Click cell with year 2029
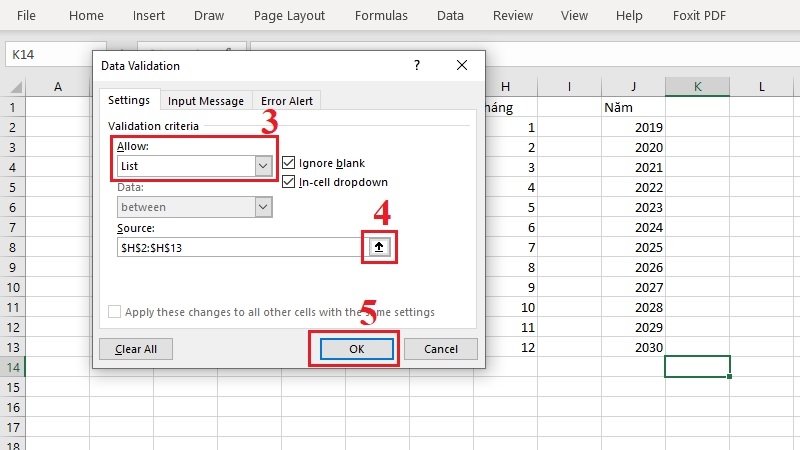The height and width of the screenshot is (450, 800). click(633, 328)
